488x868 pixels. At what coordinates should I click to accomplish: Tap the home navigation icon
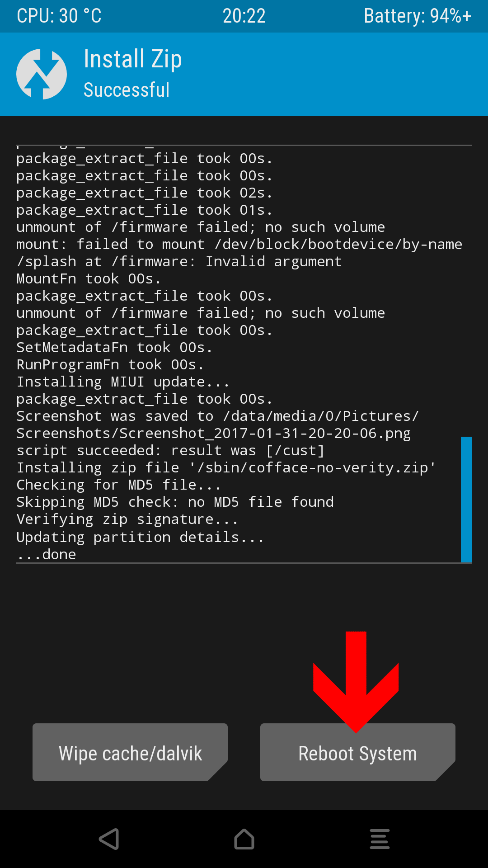point(244,839)
